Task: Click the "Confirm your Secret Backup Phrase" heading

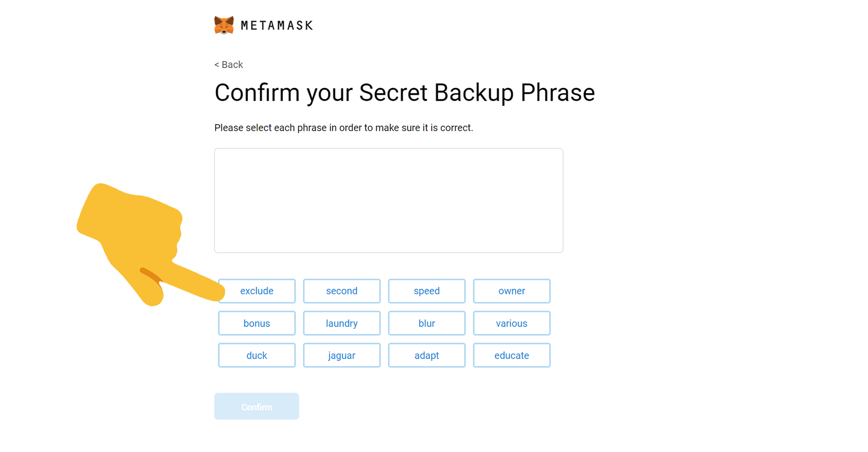Action: click(405, 93)
